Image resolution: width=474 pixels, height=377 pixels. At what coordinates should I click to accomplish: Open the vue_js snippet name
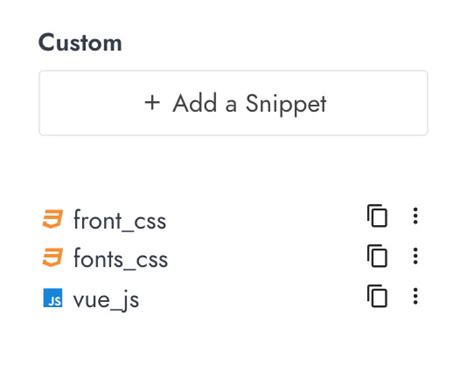[106, 300]
